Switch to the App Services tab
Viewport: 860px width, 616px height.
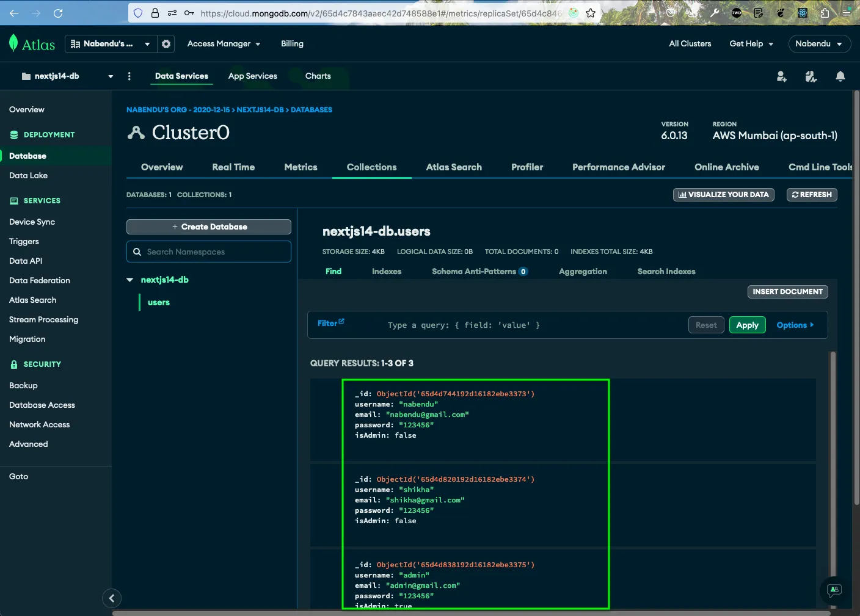tap(253, 76)
